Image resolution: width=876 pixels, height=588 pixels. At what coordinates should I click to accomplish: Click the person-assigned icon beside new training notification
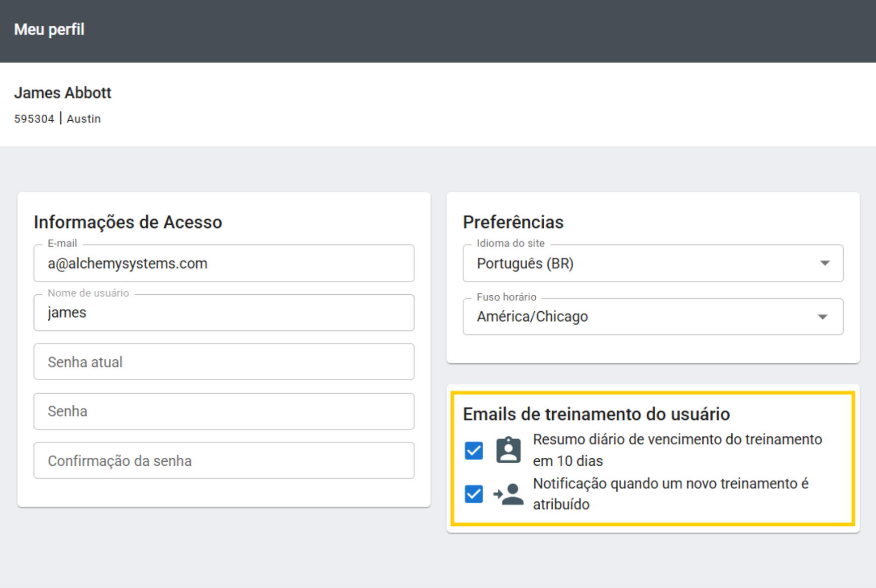[508, 494]
